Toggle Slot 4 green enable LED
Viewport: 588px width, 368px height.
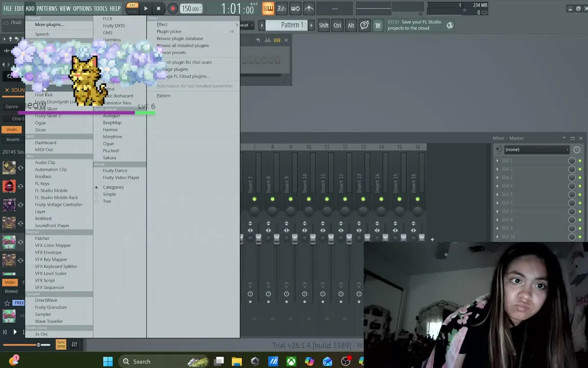[x=580, y=186]
